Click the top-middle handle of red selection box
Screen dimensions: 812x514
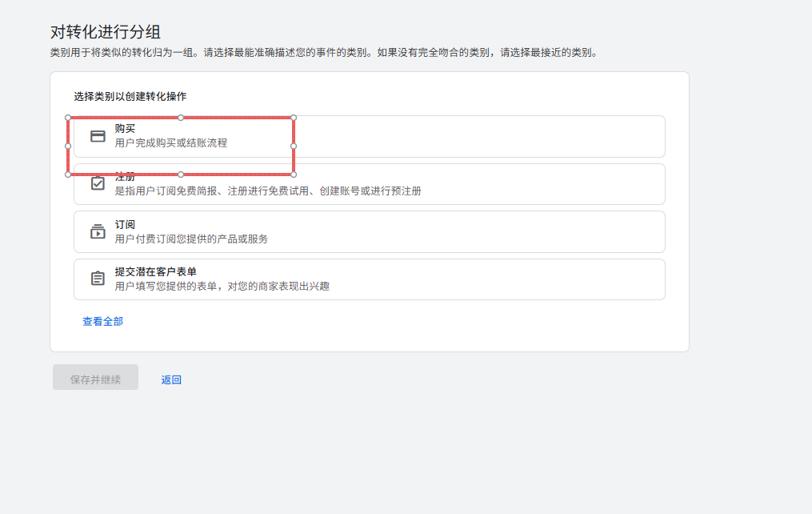pyautogui.click(x=181, y=118)
